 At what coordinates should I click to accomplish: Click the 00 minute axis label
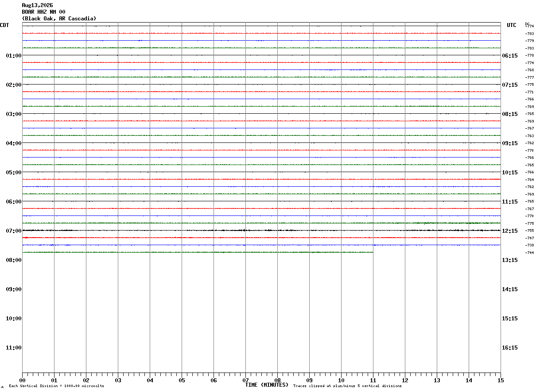(22, 380)
